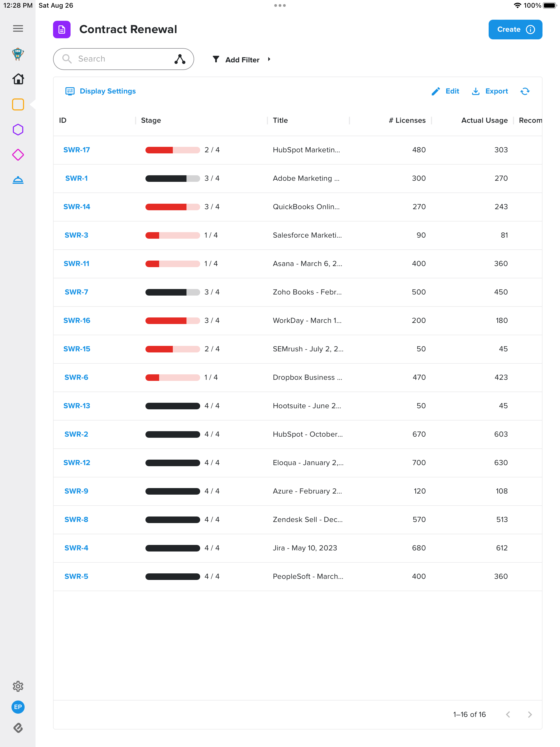Sort by the ID column header

click(x=63, y=121)
